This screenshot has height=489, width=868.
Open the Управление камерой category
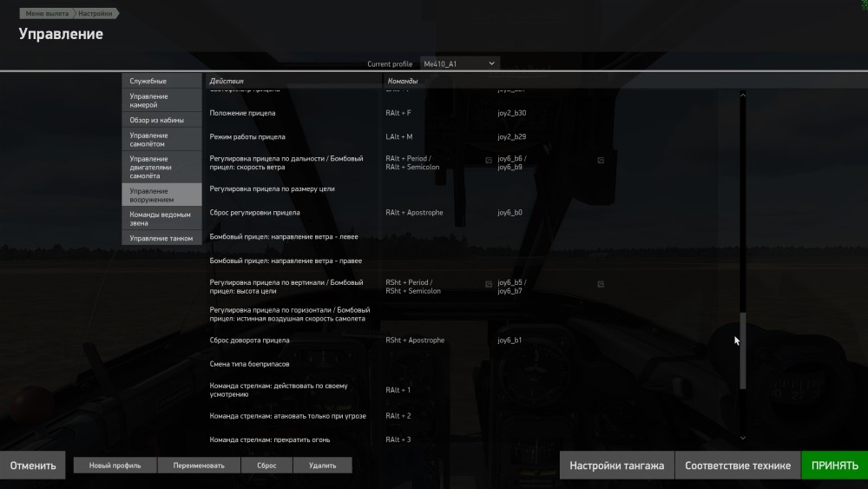click(x=161, y=100)
